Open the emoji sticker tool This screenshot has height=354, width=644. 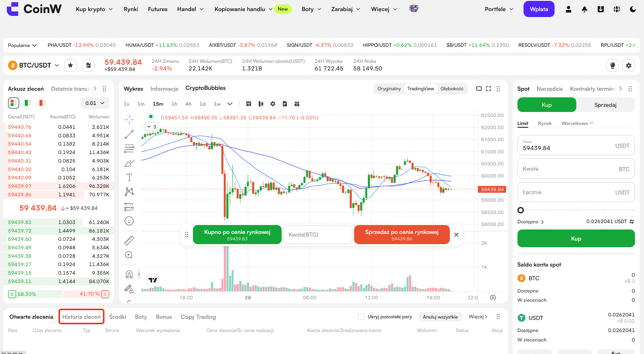coord(129,221)
